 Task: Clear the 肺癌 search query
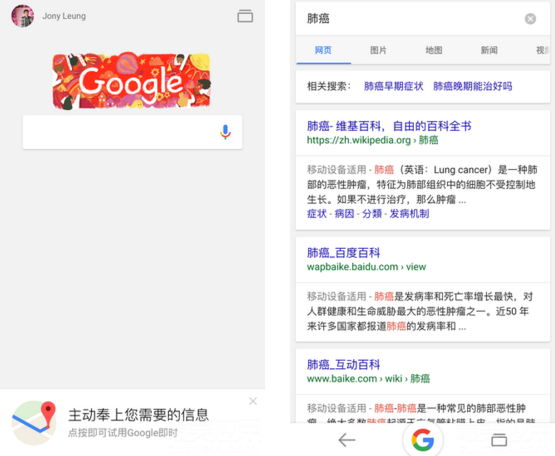530,19
